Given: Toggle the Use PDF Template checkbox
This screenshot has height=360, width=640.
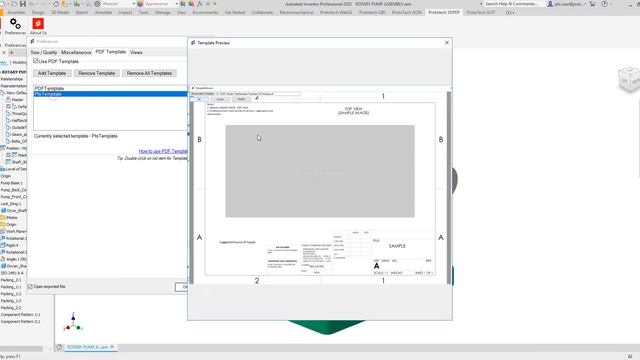Looking at the screenshot, I should tap(36, 61).
